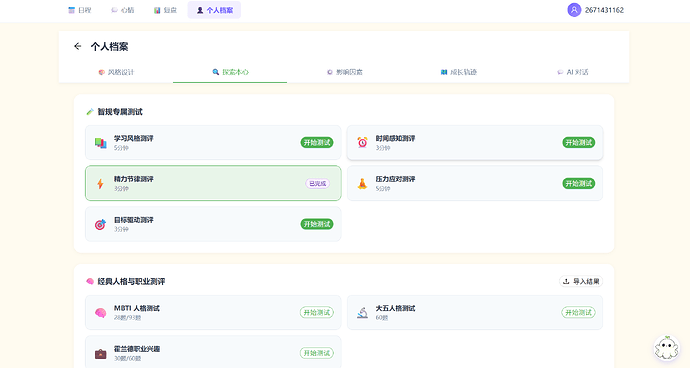Open the 心情 top navigation item
The height and width of the screenshot is (368, 690).
tap(123, 10)
